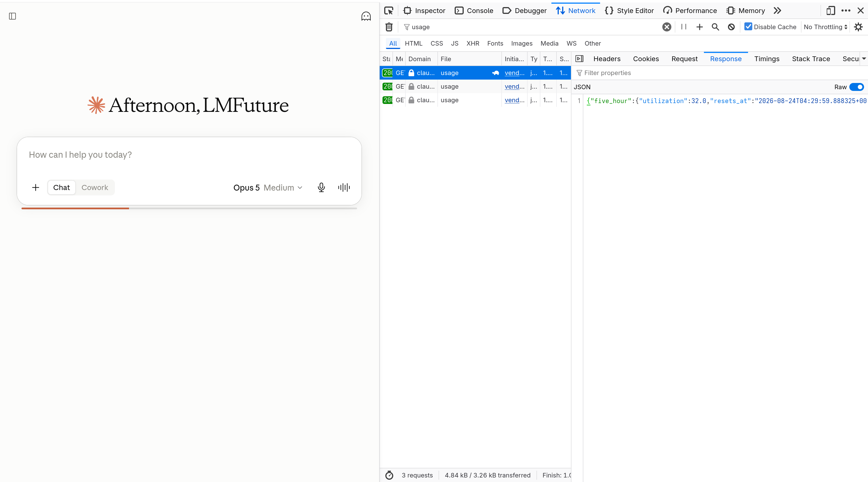Open the Console tab
The width and height of the screenshot is (868, 482).
tap(474, 10)
